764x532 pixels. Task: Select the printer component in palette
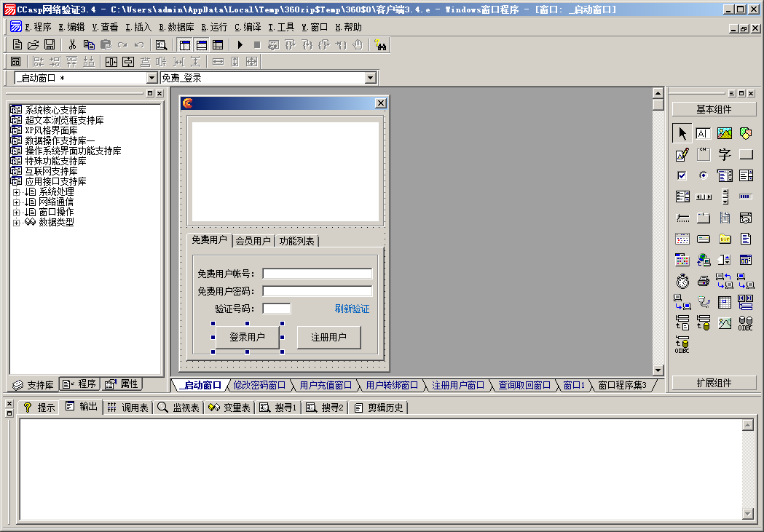click(703, 281)
